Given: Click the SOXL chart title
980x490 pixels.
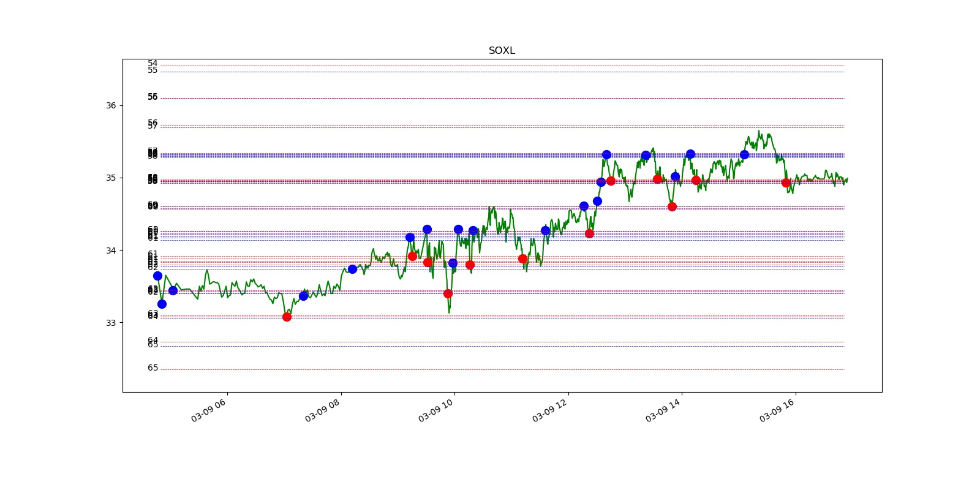Looking at the screenshot, I should click(502, 51).
